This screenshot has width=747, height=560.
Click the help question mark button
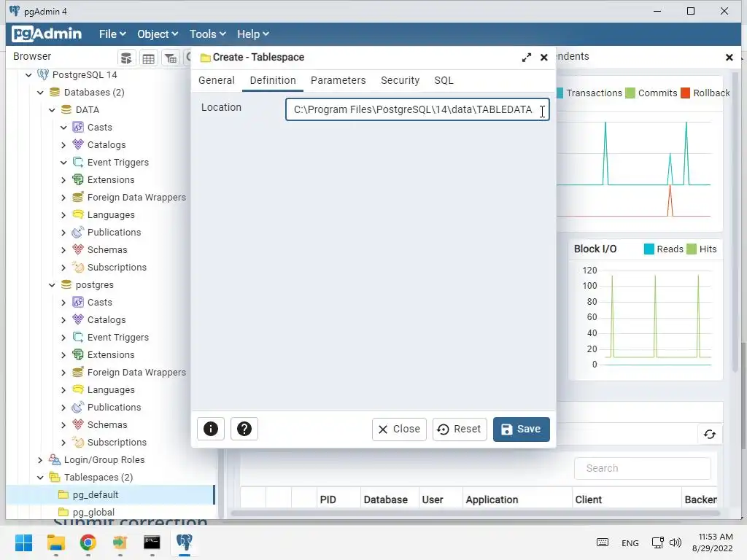click(x=244, y=429)
